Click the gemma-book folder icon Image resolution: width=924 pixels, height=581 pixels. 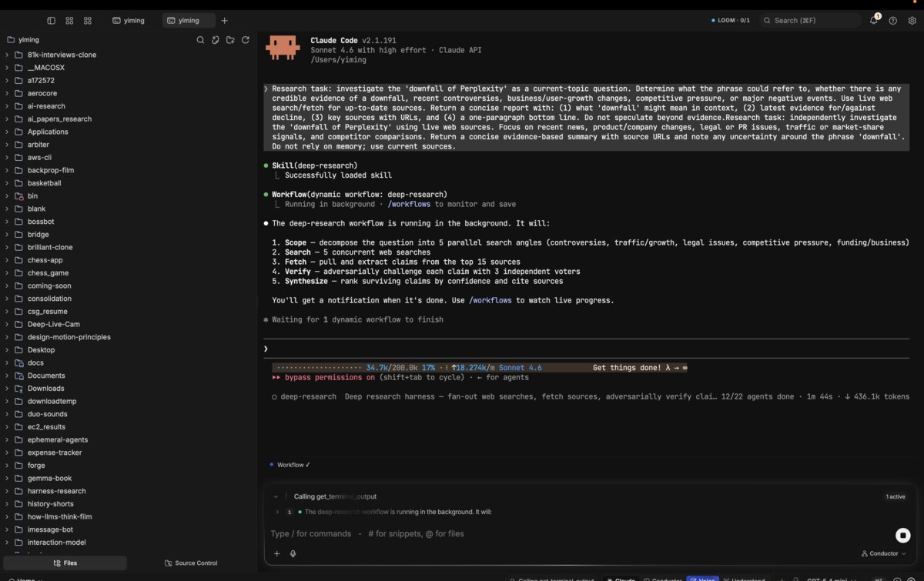point(18,478)
